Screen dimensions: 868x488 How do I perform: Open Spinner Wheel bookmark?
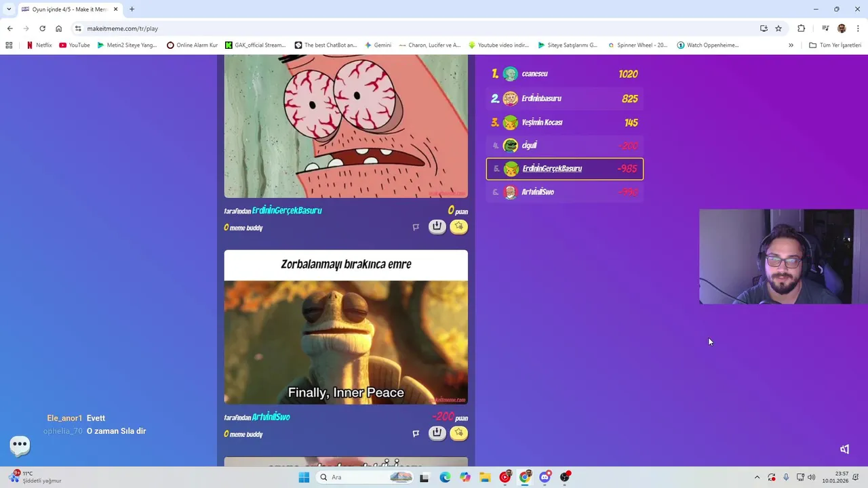click(637, 45)
